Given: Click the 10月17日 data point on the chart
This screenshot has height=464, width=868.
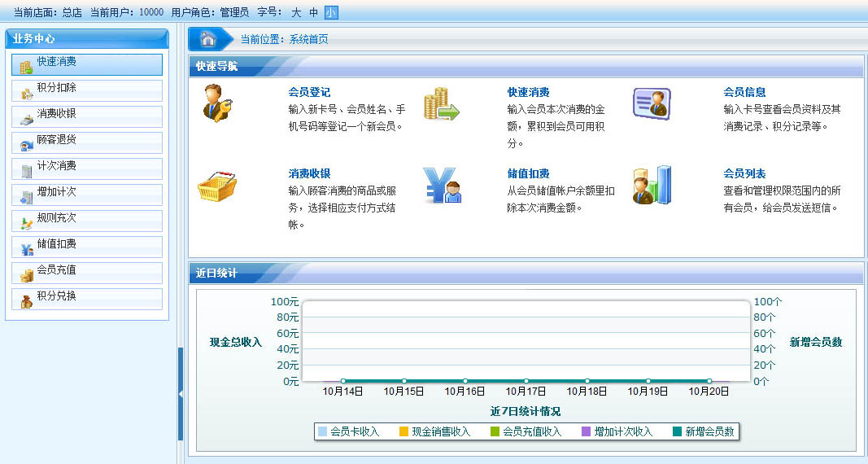Looking at the screenshot, I should click(x=526, y=381).
